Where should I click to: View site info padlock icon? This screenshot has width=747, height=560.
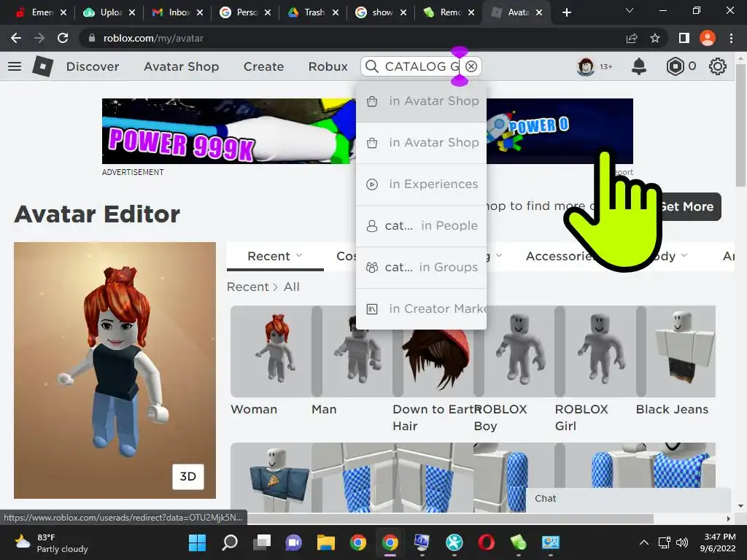[91, 38]
